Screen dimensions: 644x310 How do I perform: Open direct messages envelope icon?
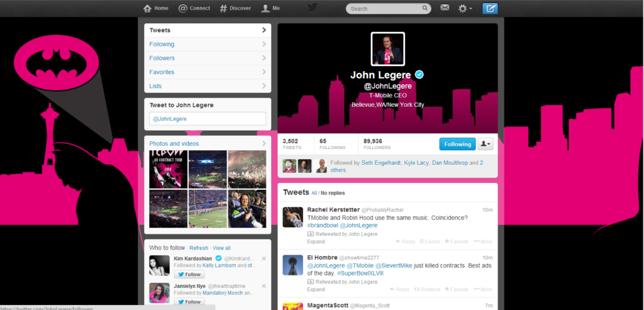click(x=445, y=8)
